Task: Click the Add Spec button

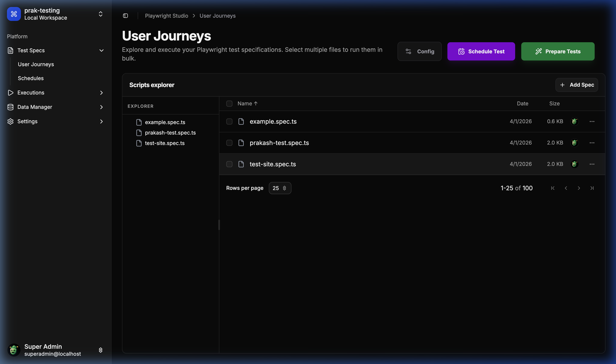Action: click(577, 85)
